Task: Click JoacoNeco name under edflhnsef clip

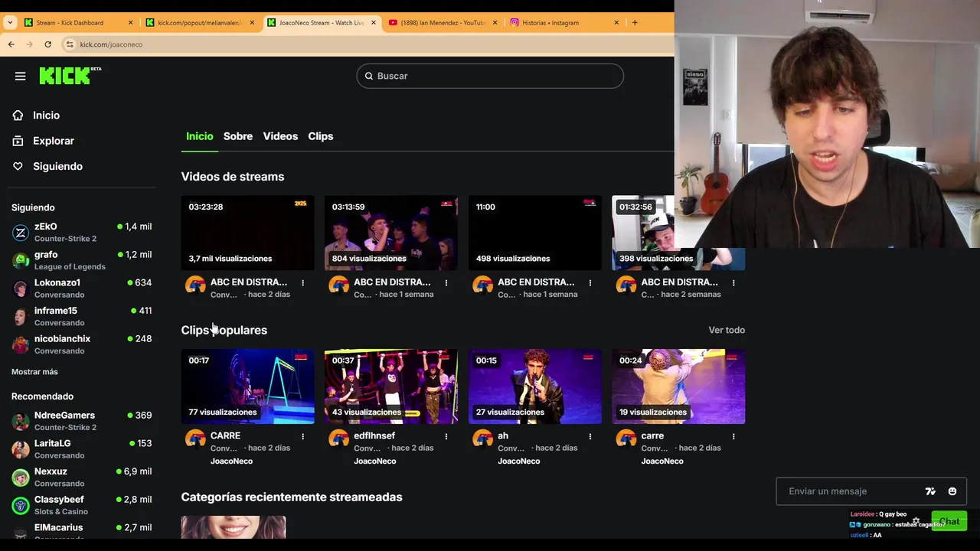Action: click(x=375, y=461)
